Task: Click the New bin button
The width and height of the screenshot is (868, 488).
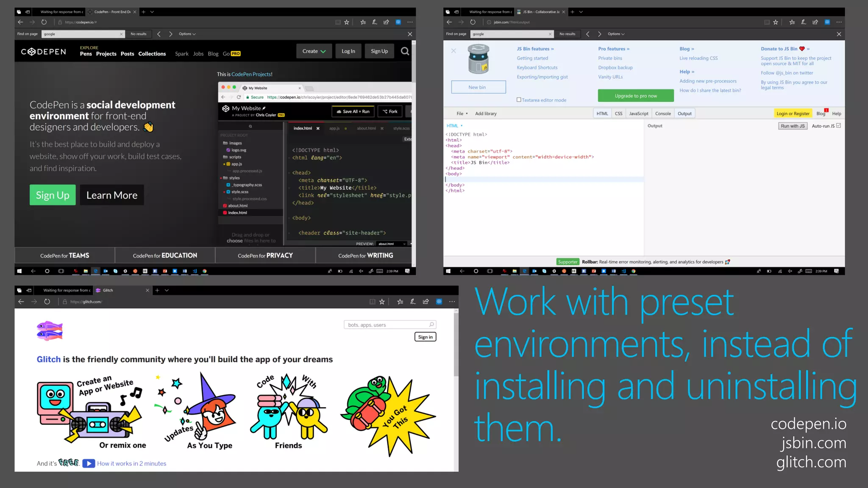Action: [479, 87]
